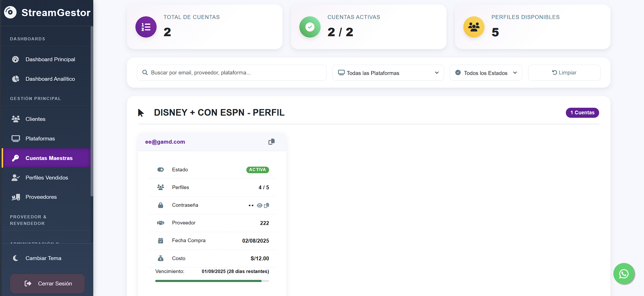The width and height of the screenshot is (644, 296).
Task: Open Dashboard Principal from sidebar
Action: [46, 59]
